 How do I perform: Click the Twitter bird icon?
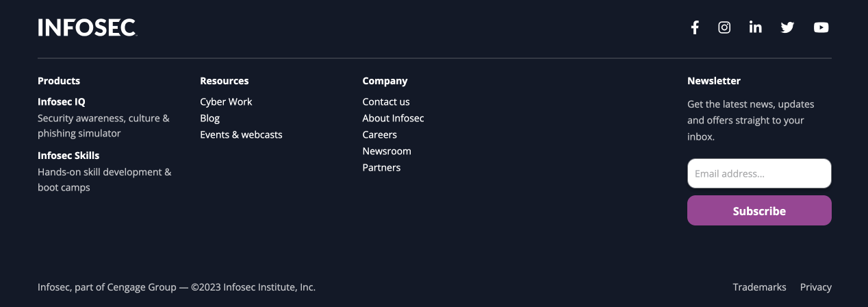click(x=787, y=27)
